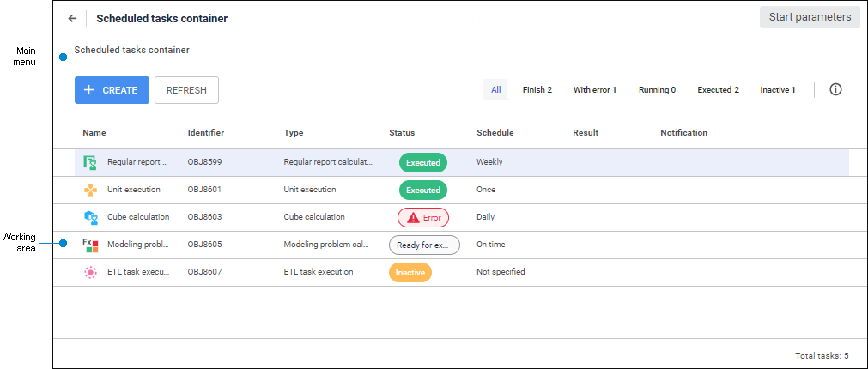This screenshot has width=868, height=369.
Task: Click Executed status badge for OBJ8601
Action: [423, 190]
